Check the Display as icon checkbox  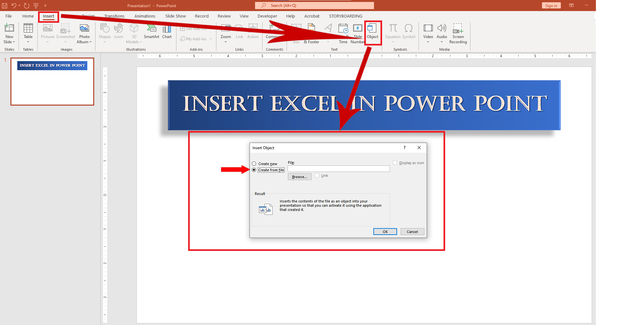tap(395, 163)
